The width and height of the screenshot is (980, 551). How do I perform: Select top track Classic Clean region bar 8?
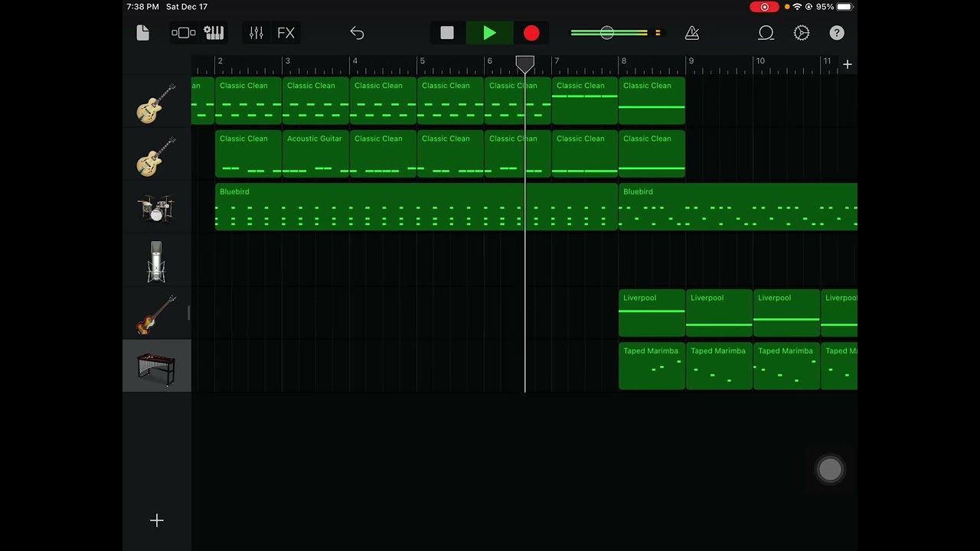point(652,101)
